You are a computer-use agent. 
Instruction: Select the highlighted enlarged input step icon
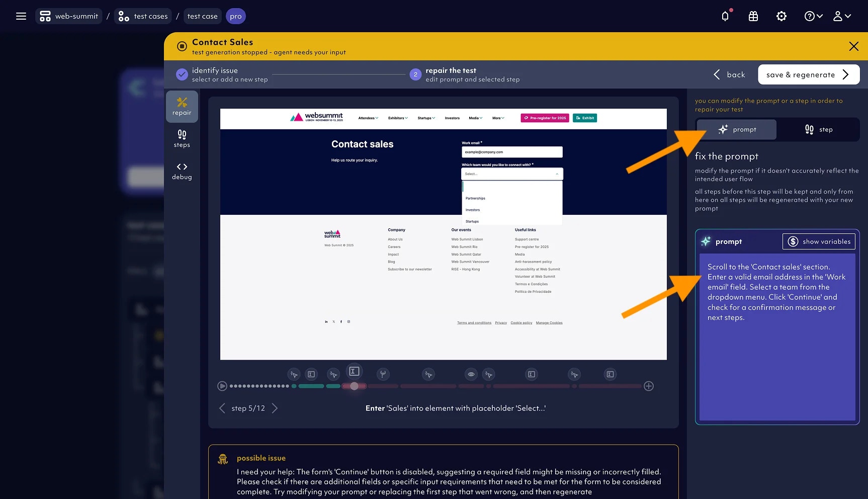coord(354,371)
